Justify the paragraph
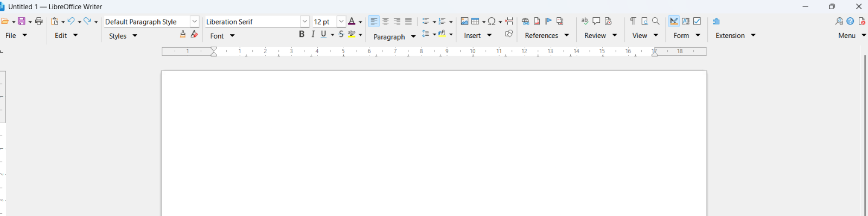The image size is (868, 216). click(409, 22)
